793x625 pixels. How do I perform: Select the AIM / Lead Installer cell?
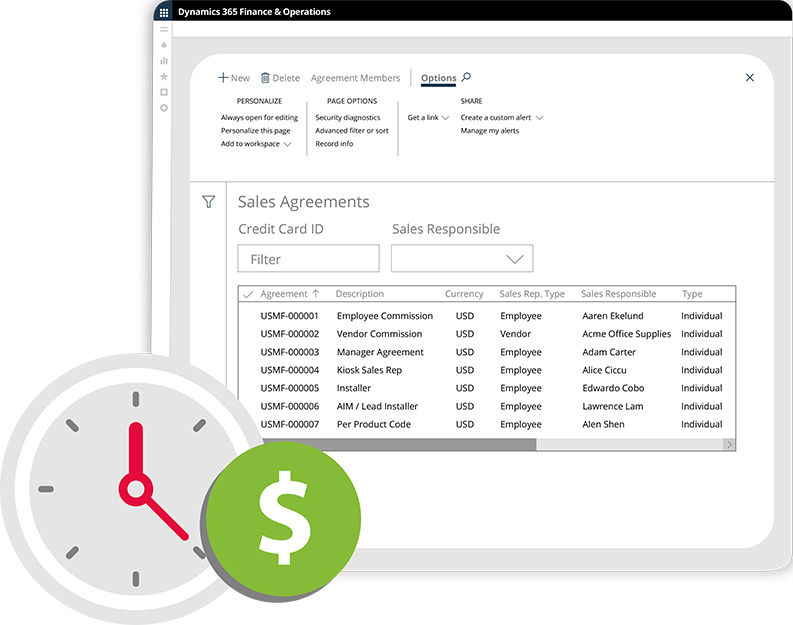tap(377, 407)
